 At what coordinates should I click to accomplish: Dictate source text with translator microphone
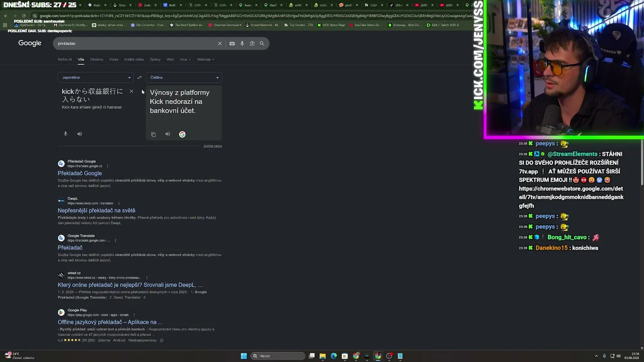[x=65, y=134]
